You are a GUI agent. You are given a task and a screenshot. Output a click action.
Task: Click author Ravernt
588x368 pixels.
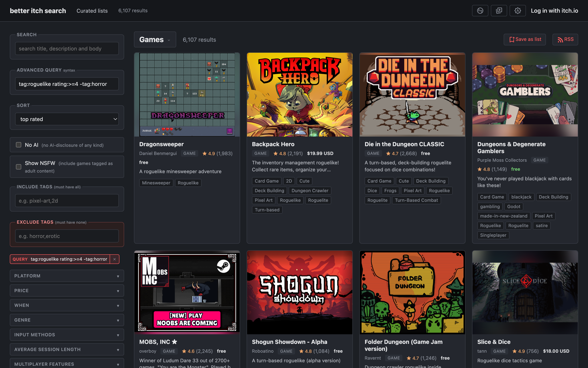pos(373,358)
